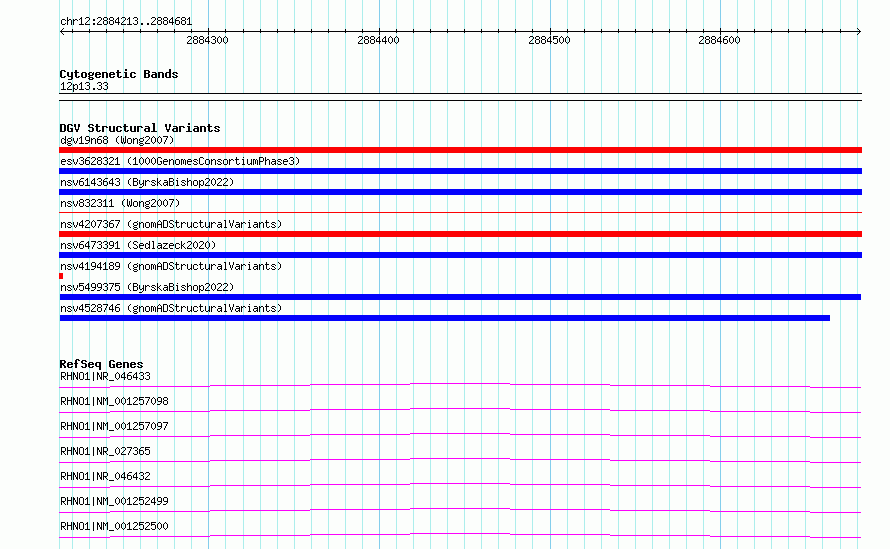Click small red block under nsv4194189
This screenshot has width=890, height=549.
[61, 276]
